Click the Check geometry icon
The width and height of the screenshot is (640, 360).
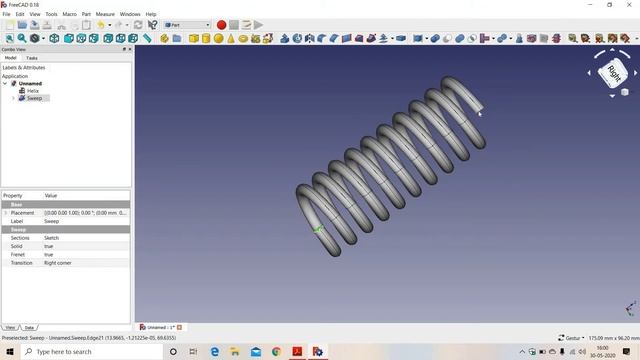click(x=519, y=38)
